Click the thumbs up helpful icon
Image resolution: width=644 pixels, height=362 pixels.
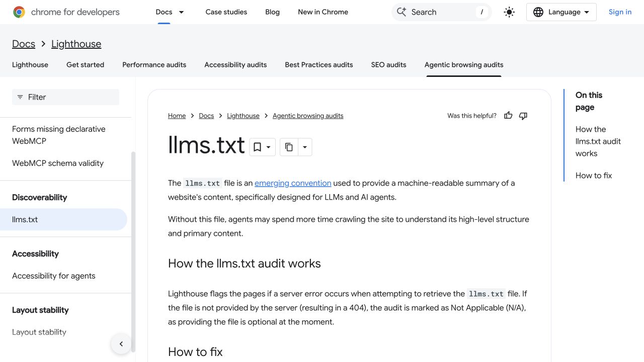[x=508, y=116]
